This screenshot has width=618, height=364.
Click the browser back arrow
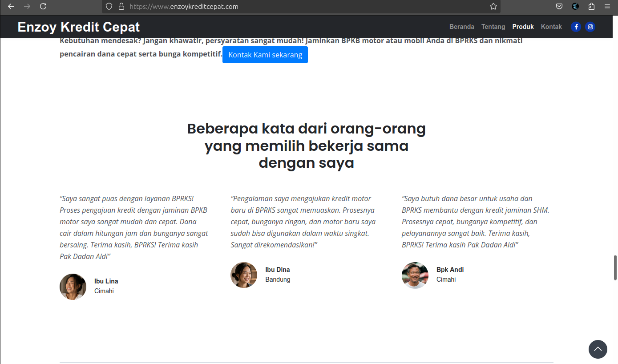pos(11,6)
